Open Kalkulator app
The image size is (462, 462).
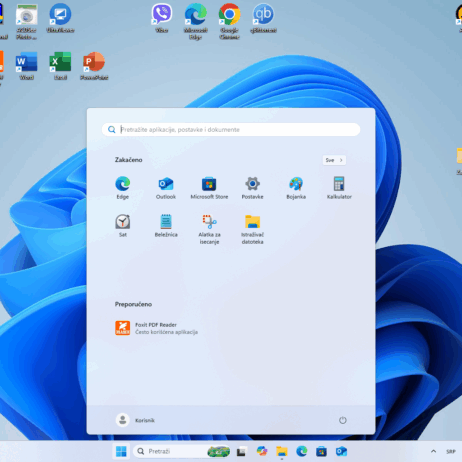[x=339, y=188]
